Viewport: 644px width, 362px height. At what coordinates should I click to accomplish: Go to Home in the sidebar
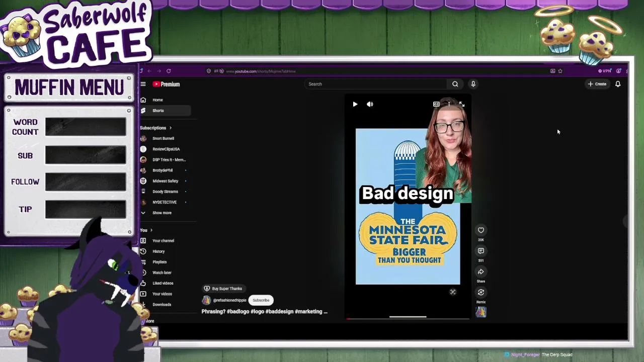(165, 100)
